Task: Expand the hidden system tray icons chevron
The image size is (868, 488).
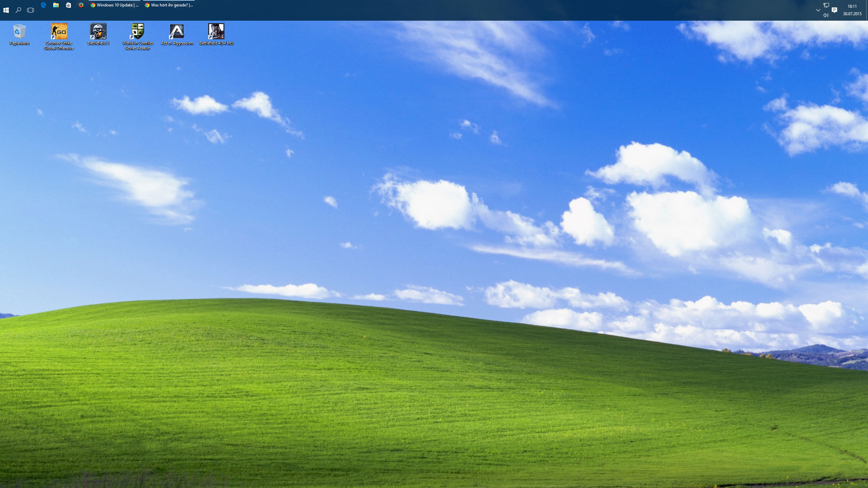Action: pos(818,10)
